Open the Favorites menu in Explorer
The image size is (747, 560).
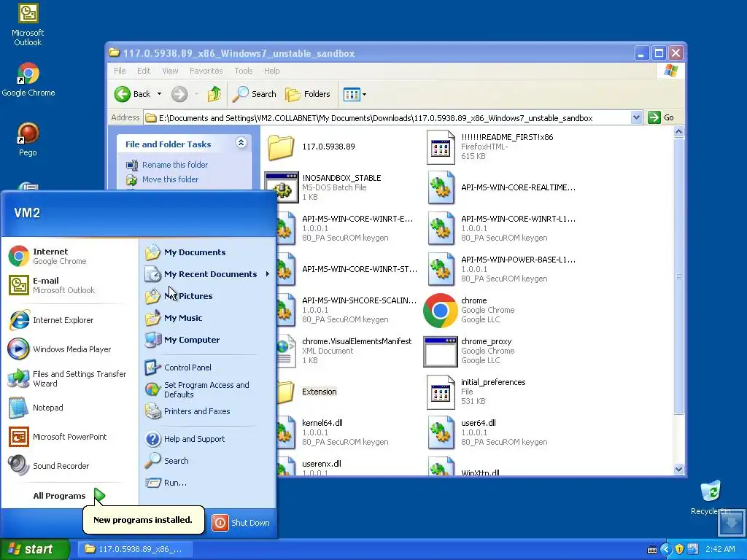click(206, 71)
